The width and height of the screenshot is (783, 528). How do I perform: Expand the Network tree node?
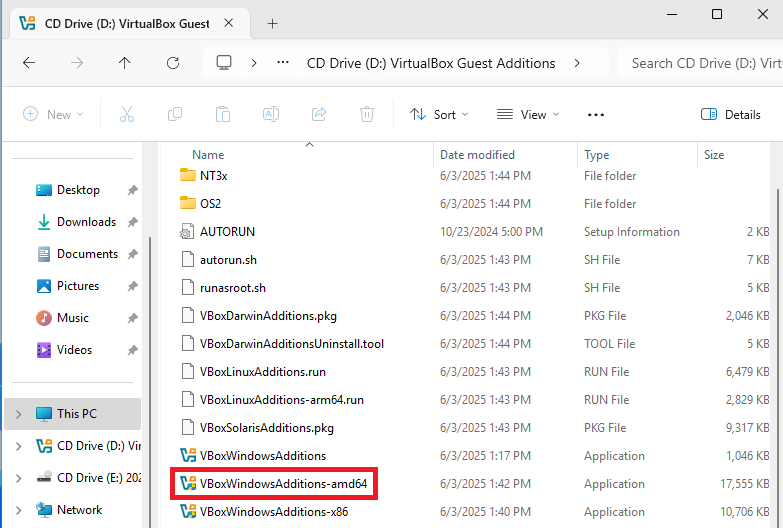[18, 510]
